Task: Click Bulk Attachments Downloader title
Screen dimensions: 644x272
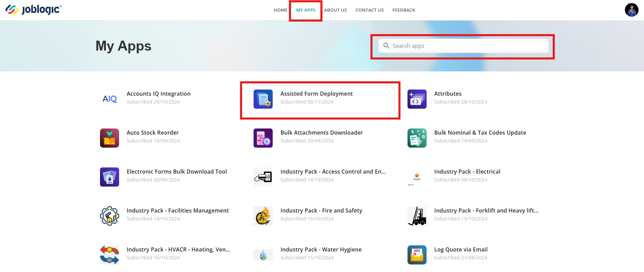Action: pos(321,133)
